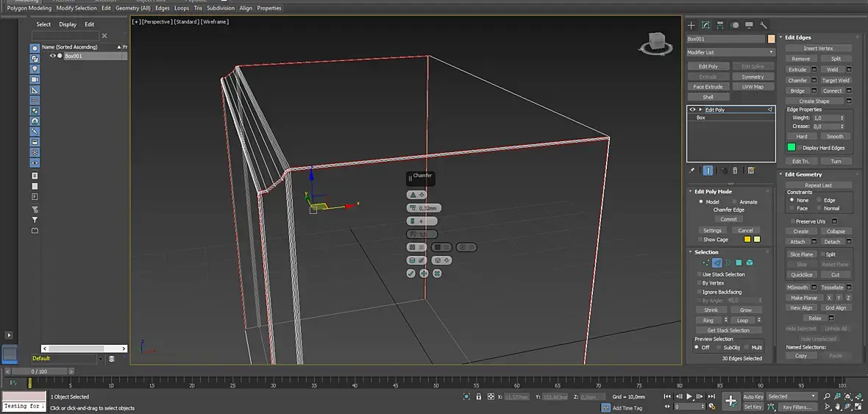Click the Pin Stack icon
Image resolution: width=868 pixels, height=414 pixels.
click(x=692, y=171)
